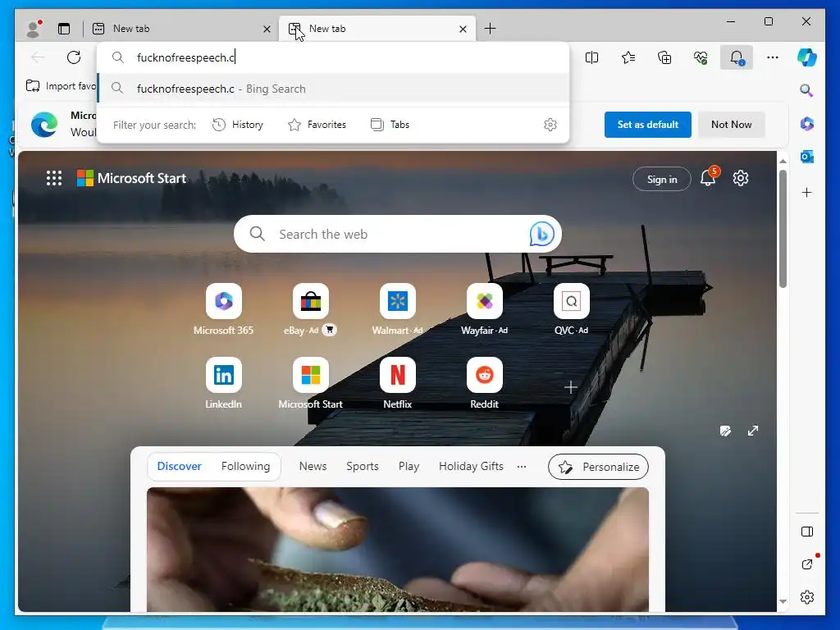The height and width of the screenshot is (630, 840).
Task: Open the profile avatar menu
Action: pyautogui.click(x=34, y=29)
